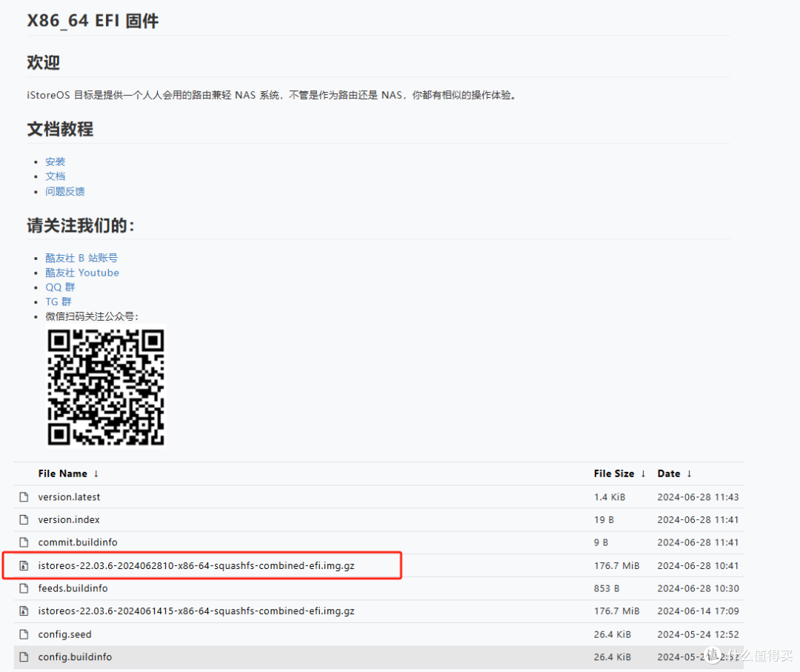Open the TG 群 link
Screen dimensions: 800x672
(x=59, y=302)
